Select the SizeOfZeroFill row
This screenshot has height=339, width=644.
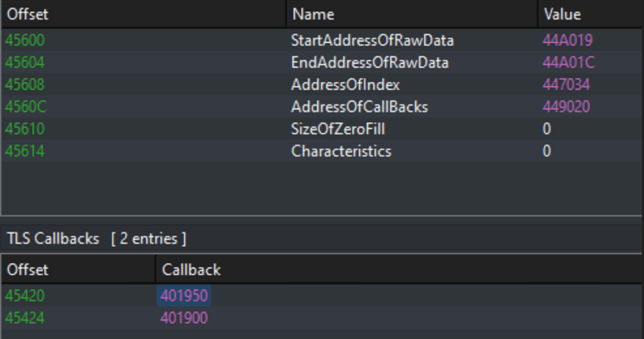tap(321, 129)
